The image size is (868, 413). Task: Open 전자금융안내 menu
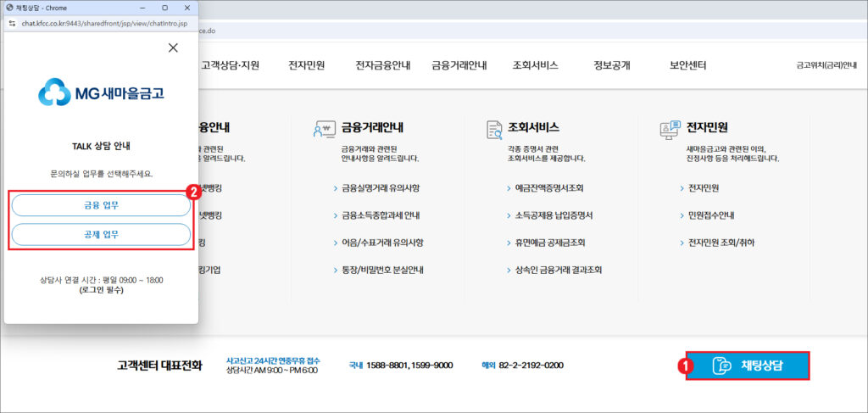tap(382, 65)
